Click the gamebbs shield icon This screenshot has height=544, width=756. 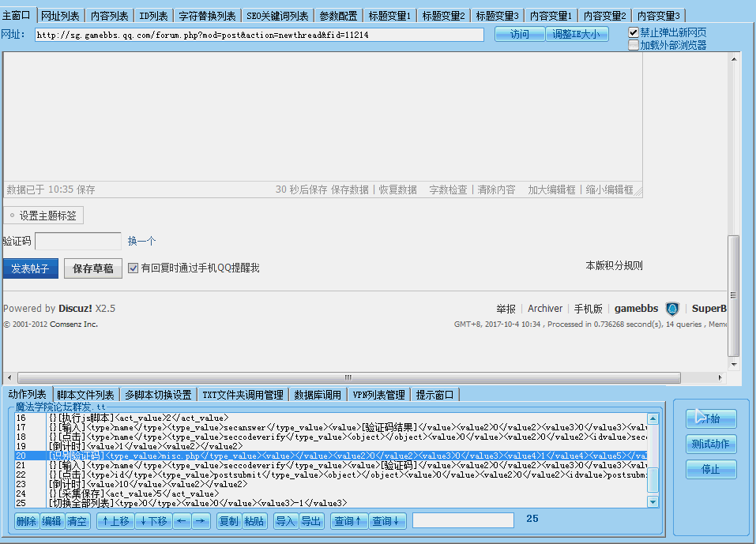672,309
